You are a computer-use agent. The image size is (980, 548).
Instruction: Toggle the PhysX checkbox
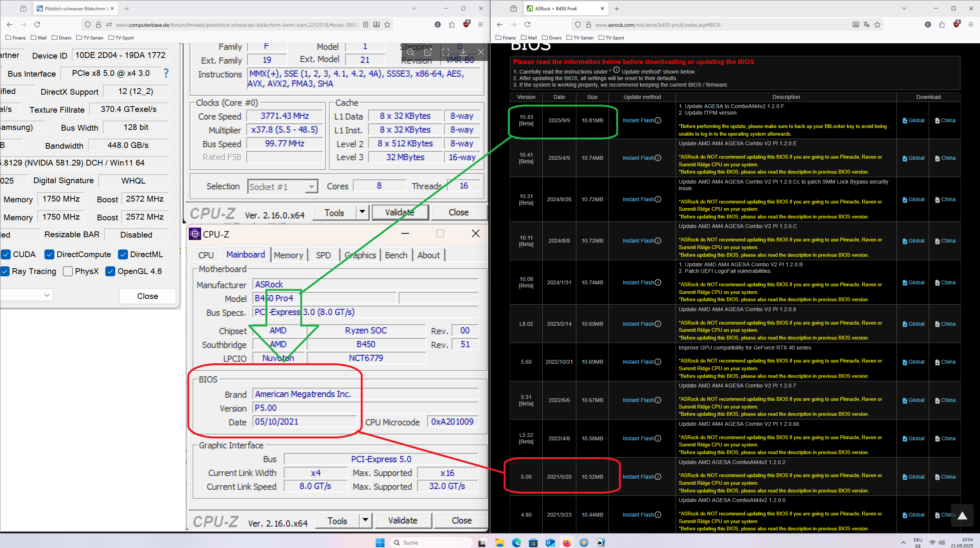68,271
